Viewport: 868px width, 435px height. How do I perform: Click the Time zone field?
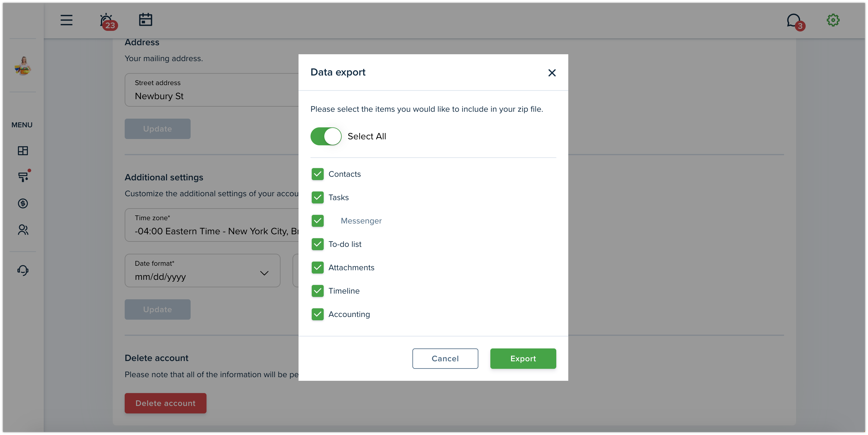[212, 225]
